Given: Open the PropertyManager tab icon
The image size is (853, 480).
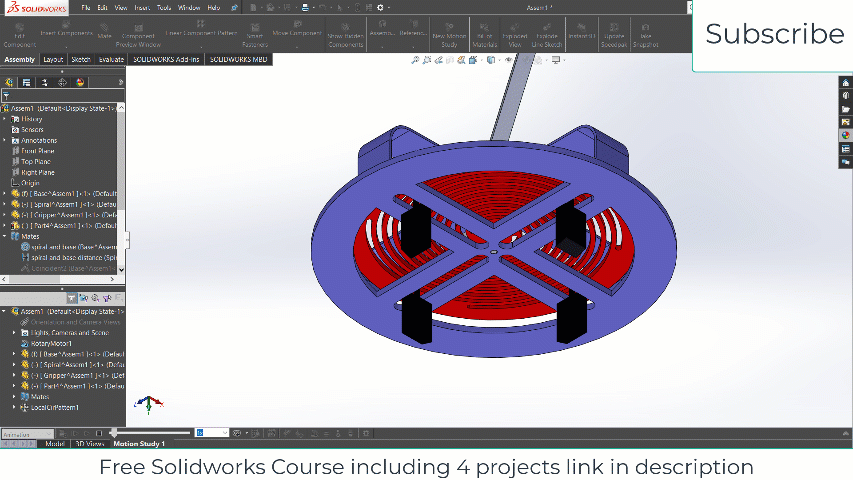Looking at the screenshot, I should pyautogui.click(x=27, y=83).
